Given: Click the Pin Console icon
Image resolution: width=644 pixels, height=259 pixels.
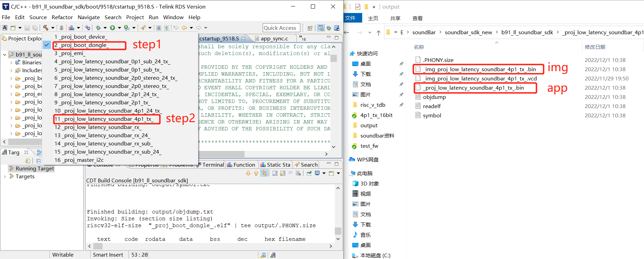Looking at the screenshot, I should 309,173.
